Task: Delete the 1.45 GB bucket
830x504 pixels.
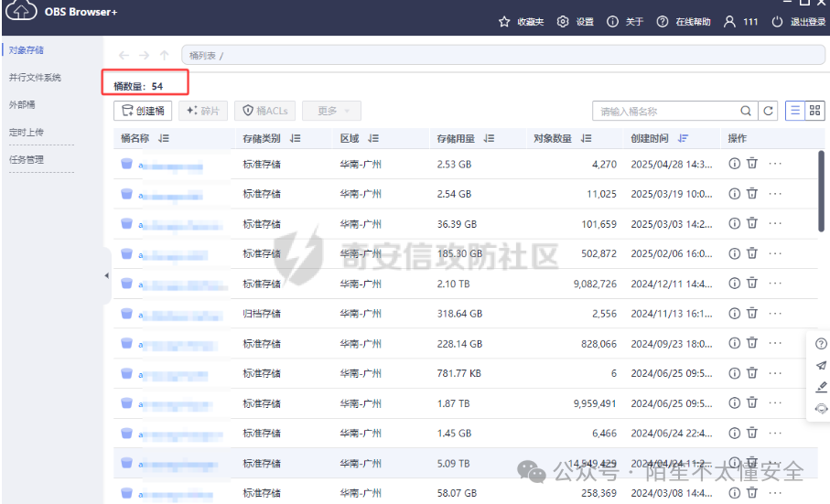Action: tap(752, 433)
